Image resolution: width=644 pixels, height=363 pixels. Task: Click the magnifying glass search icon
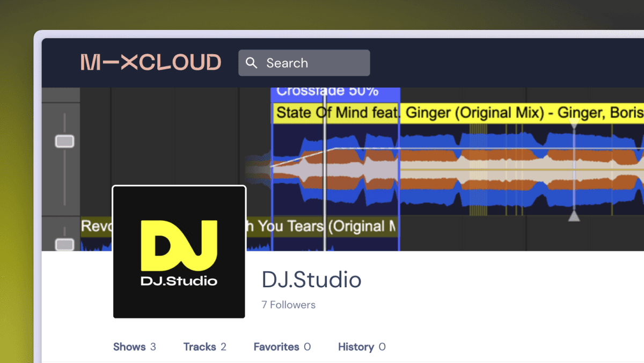tap(252, 63)
